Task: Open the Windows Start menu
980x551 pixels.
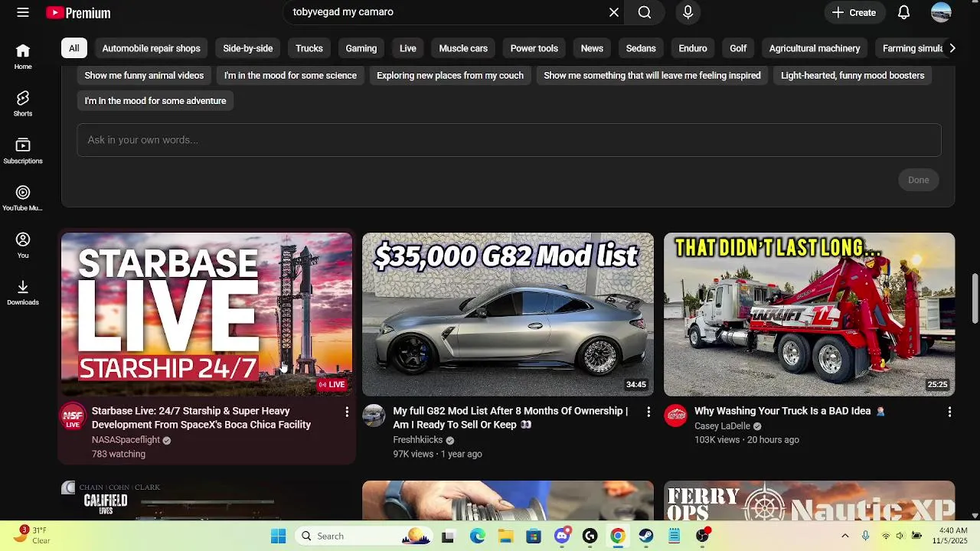Action: (x=279, y=536)
